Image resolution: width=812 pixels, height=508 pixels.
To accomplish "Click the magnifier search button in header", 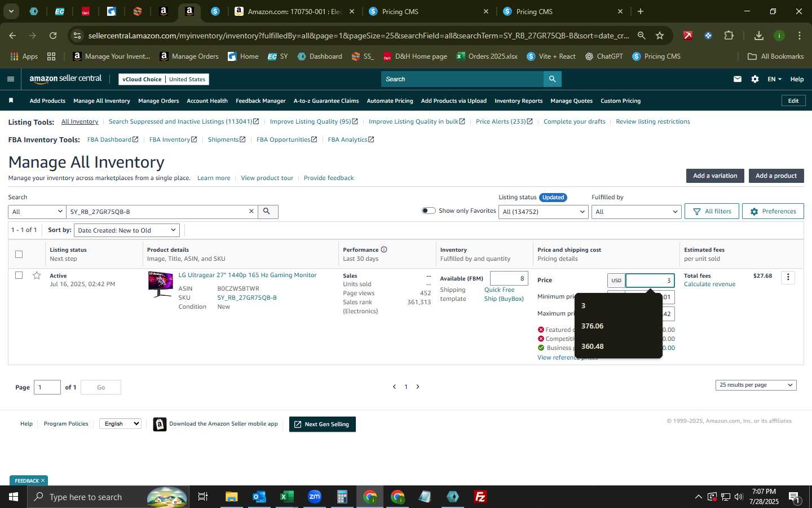I will 553,79.
